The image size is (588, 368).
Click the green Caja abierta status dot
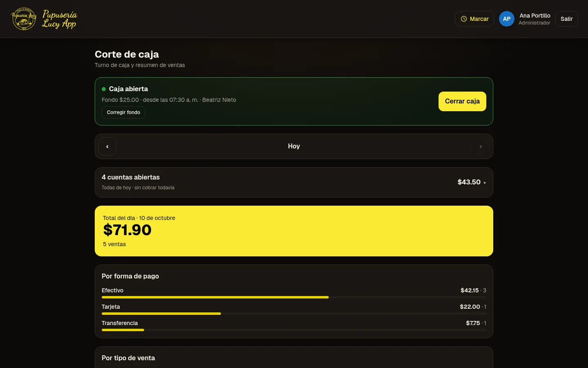pos(104,89)
